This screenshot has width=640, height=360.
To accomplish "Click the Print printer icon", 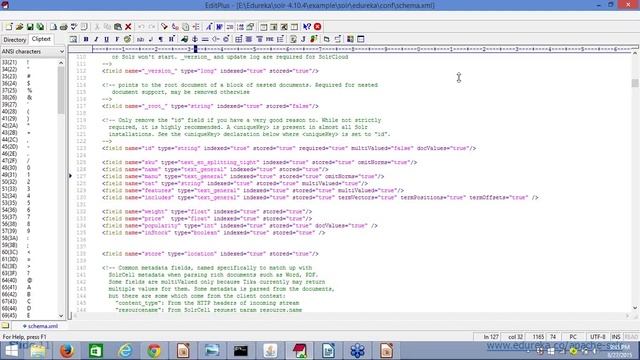I will [63, 27].
